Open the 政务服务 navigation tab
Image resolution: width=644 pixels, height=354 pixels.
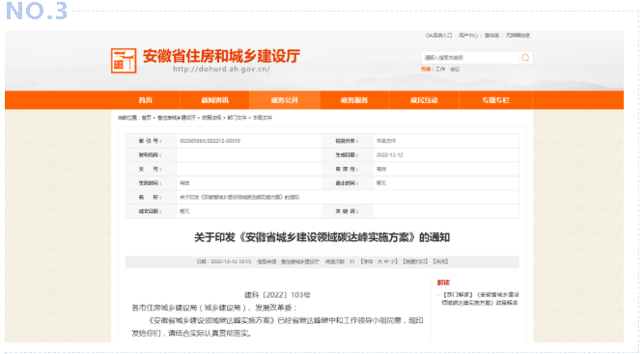click(354, 100)
